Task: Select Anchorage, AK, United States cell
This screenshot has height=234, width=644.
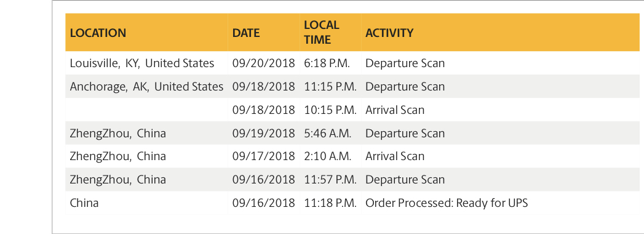Action: coord(146,87)
